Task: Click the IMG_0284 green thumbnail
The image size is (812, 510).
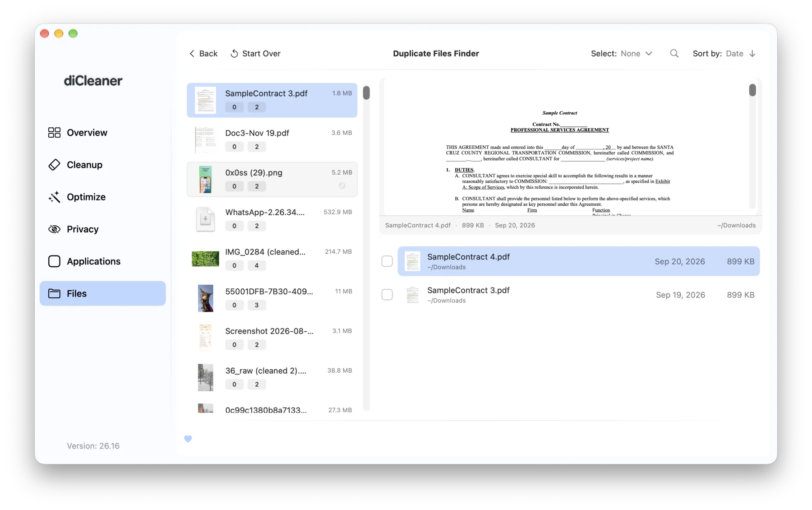Action: point(205,259)
